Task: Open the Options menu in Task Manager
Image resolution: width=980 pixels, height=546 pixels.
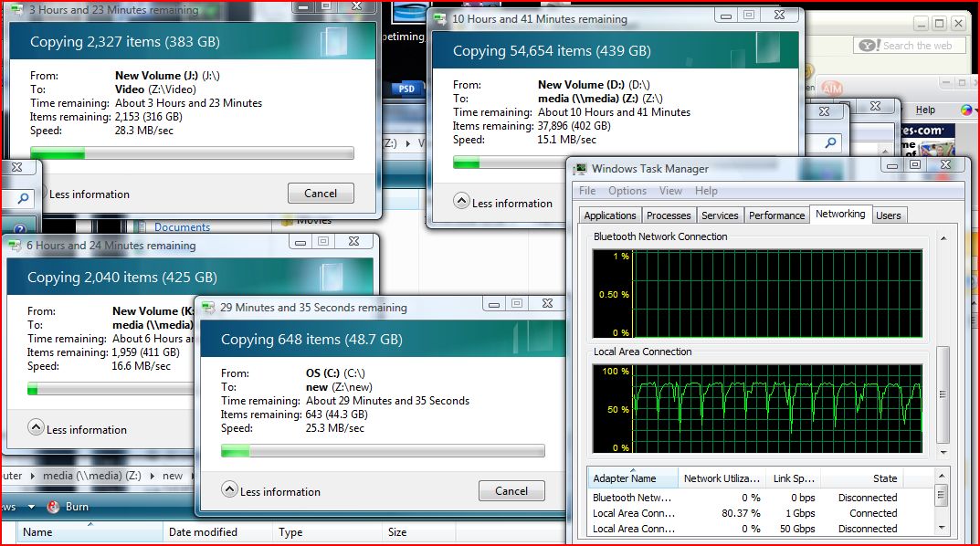Action: [x=627, y=191]
